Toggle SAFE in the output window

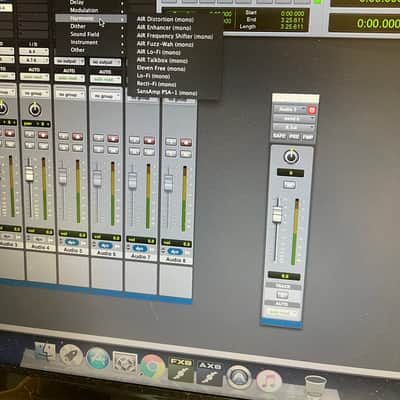tap(279, 136)
